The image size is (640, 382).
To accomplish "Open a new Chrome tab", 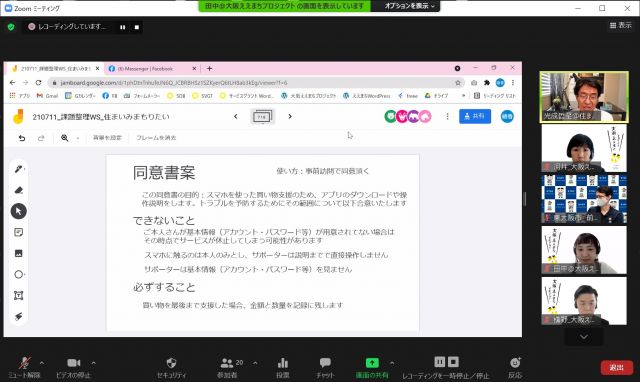I will point(209,69).
